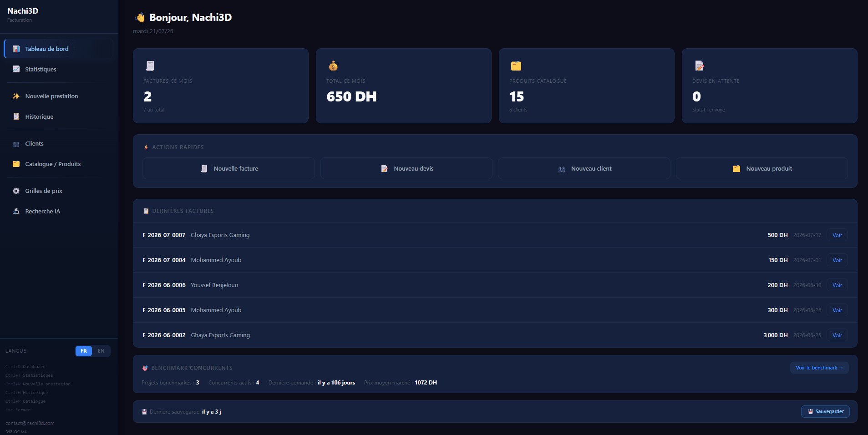Click the memo icon on Devis en attente card
Screen dimensions: 868x435
699,66
